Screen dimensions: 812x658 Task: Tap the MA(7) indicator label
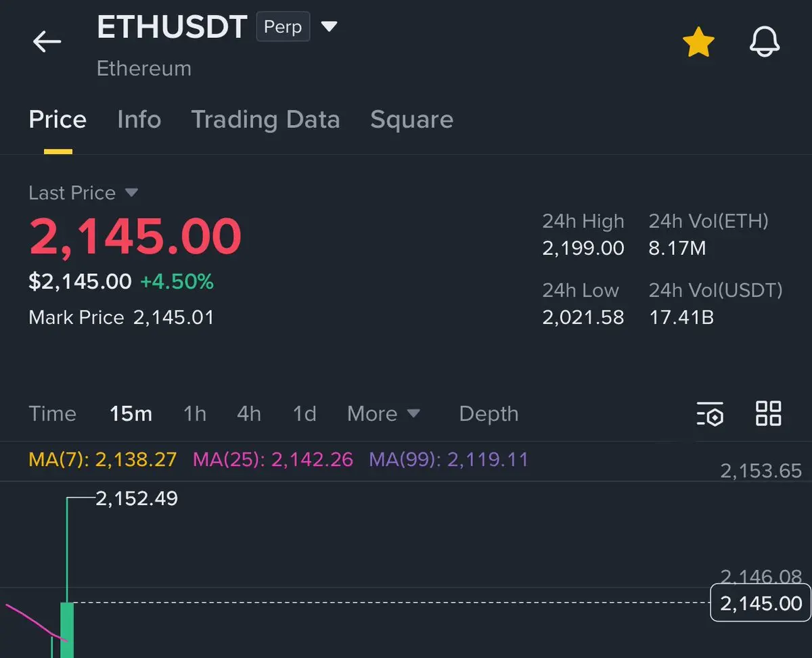pos(103,460)
